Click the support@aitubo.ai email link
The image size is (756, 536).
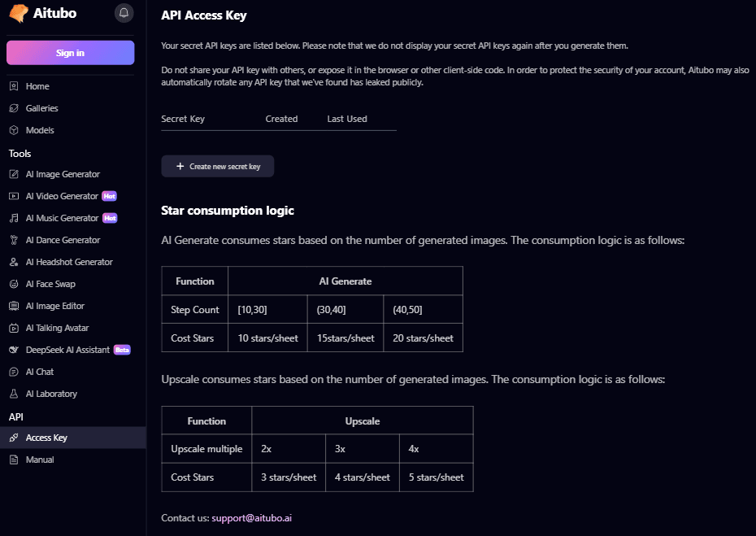[x=251, y=517]
